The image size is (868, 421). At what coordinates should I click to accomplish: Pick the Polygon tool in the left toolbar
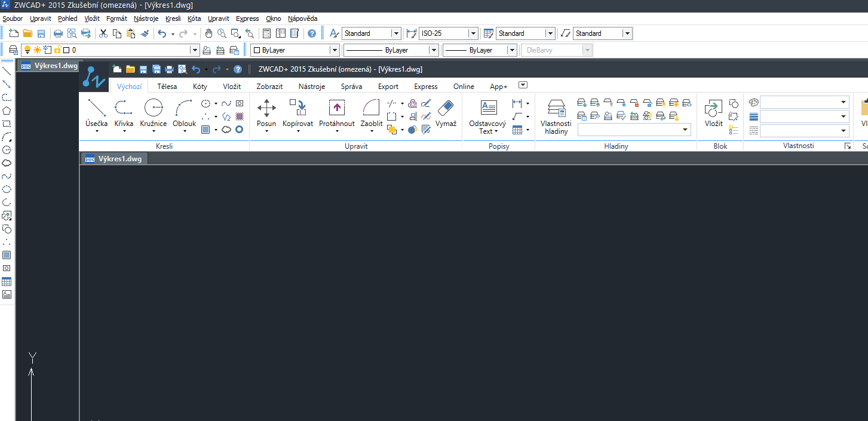[7, 110]
